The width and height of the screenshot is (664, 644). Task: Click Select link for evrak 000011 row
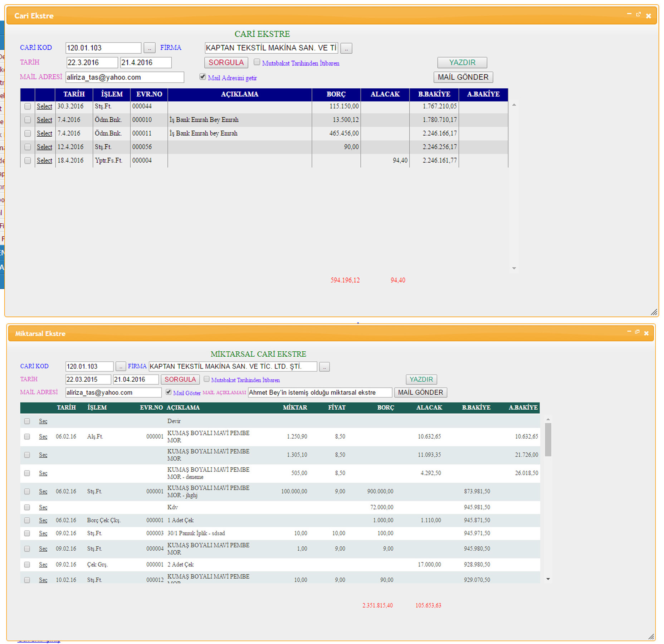44,134
